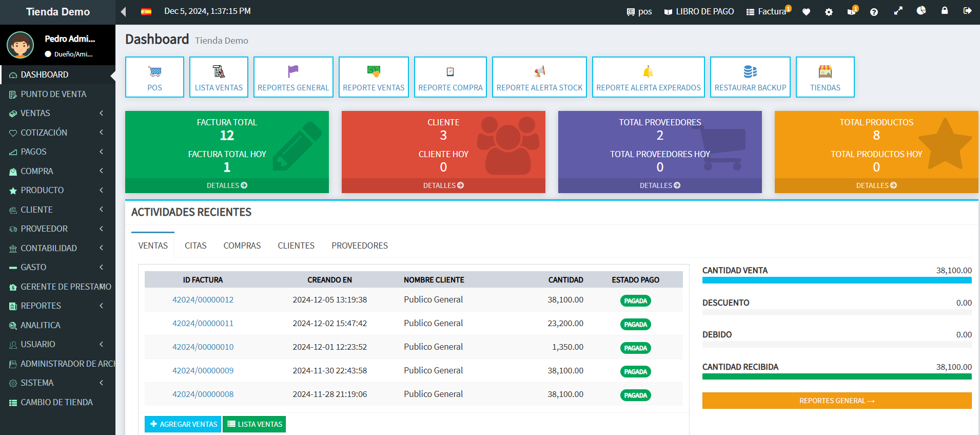Open invoice 42024/00000011
980x435 pixels.
(x=203, y=324)
